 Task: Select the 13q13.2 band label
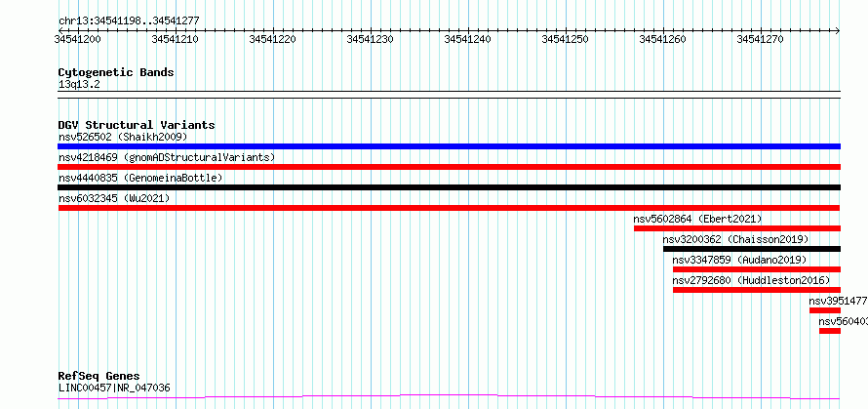(79, 85)
